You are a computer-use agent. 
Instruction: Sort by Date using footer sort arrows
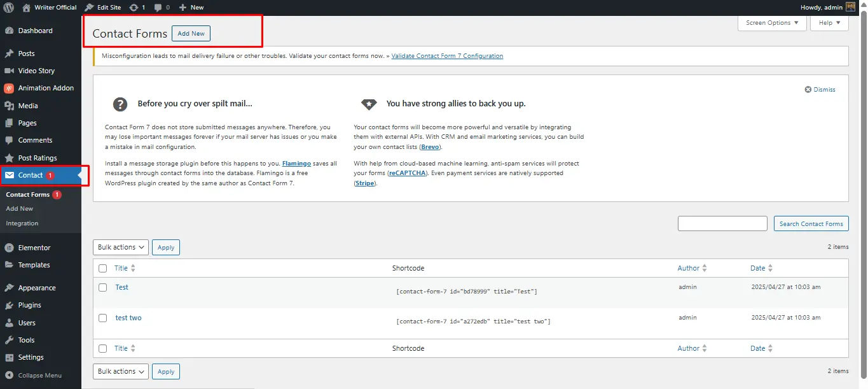pyautogui.click(x=771, y=349)
